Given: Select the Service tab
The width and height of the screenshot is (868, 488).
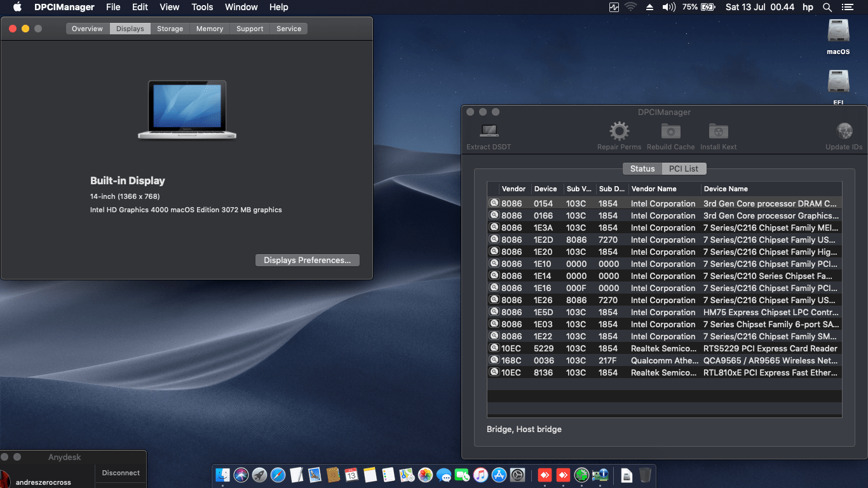Looking at the screenshot, I should 288,29.
